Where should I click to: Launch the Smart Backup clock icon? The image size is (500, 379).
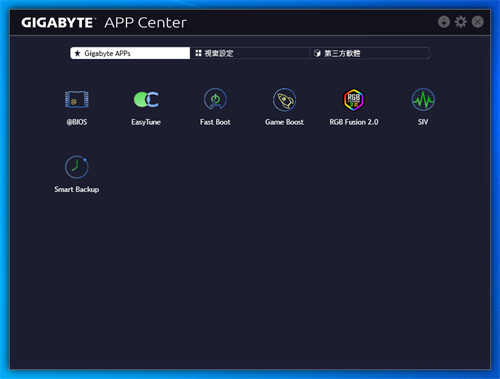(76, 166)
